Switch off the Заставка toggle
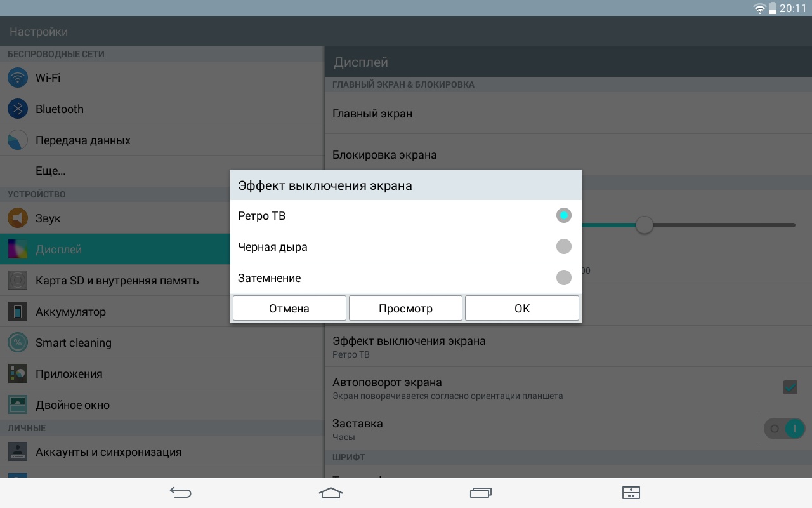The height and width of the screenshot is (508, 812). coord(785,429)
